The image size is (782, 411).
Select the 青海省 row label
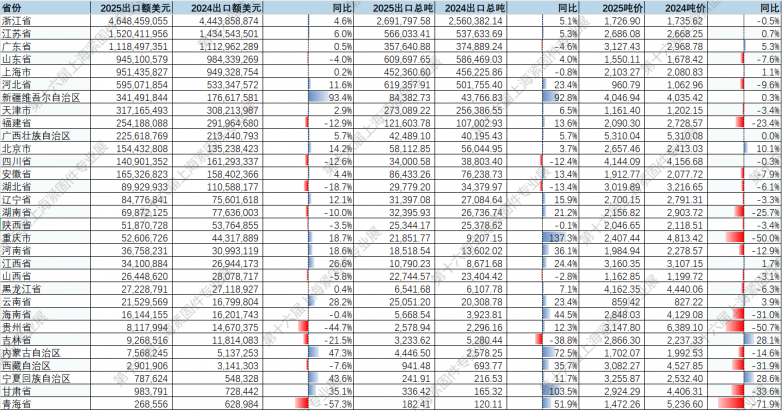click(16, 405)
